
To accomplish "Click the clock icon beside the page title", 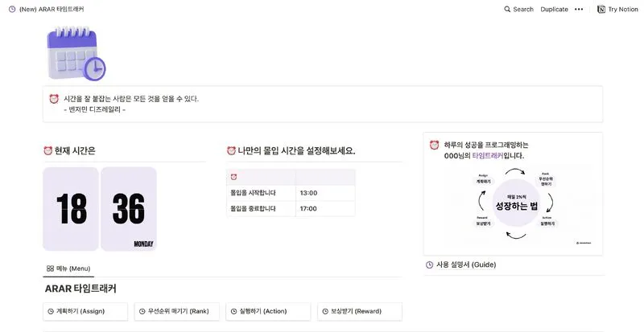I will tap(12, 9).
